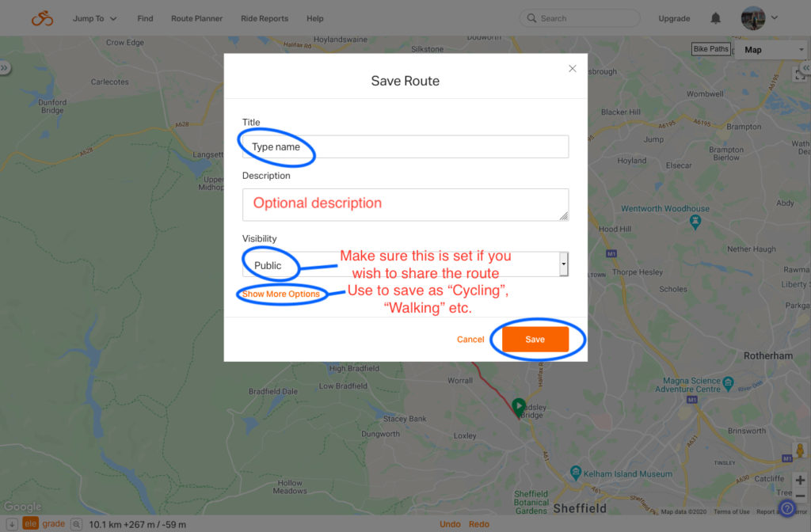Image resolution: width=811 pixels, height=532 pixels.
Task: Open the Ride Reports menu item
Action: point(265,19)
